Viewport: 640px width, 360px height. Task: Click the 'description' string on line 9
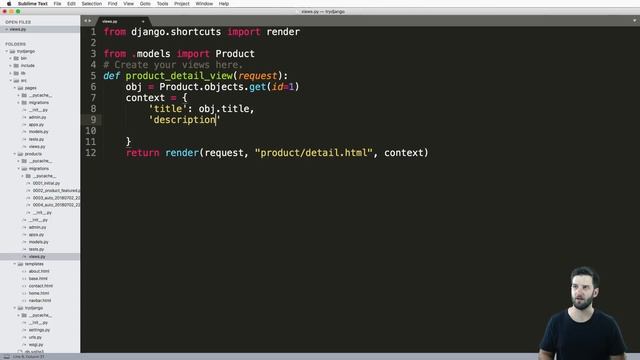click(184, 120)
